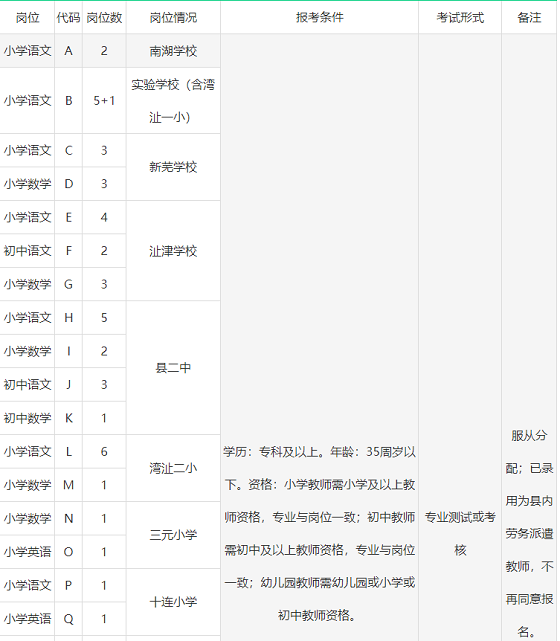
Task: Click the 沚津学校 cell
Action: pyautogui.click(x=173, y=251)
